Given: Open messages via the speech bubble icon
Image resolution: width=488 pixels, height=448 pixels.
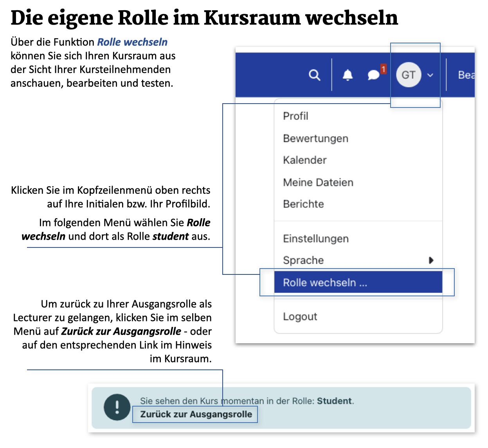Looking at the screenshot, I should pos(373,75).
